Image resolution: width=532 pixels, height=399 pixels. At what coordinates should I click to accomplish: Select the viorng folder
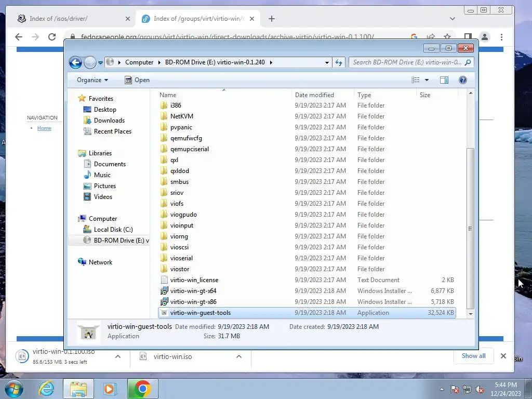click(179, 236)
